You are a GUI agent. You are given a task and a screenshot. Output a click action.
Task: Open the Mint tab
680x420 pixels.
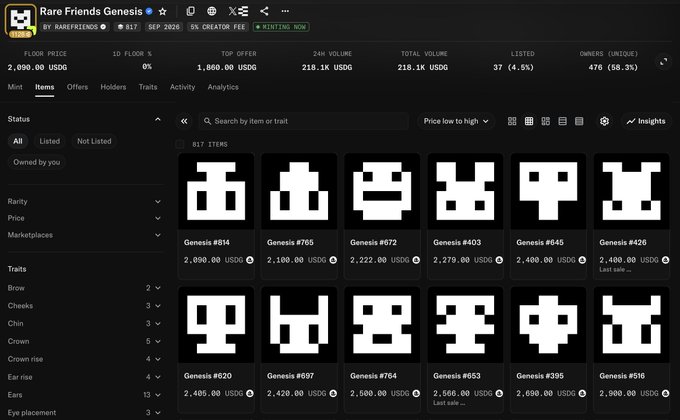tap(15, 87)
